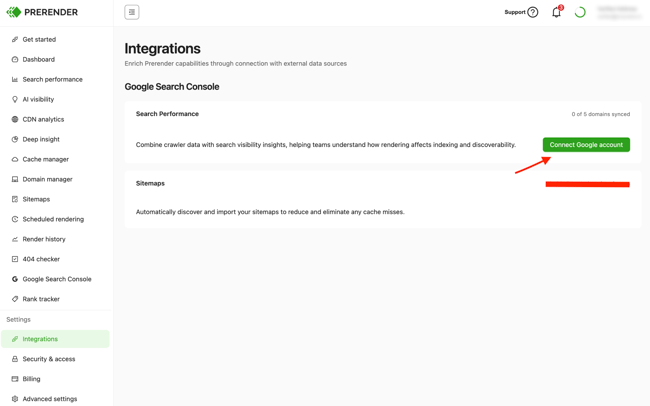Click the Search performance chart icon
This screenshot has width=650, height=406.
(15, 79)
